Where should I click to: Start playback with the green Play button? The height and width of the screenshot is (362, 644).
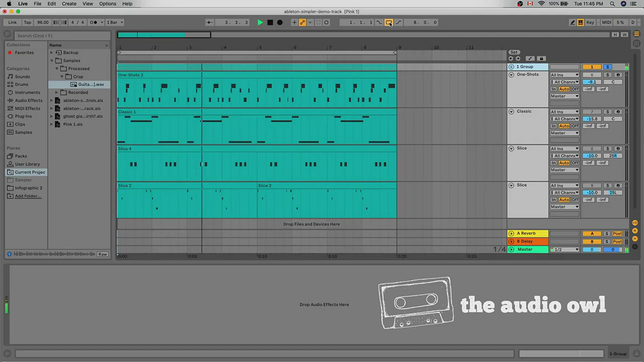coord(260,22)
